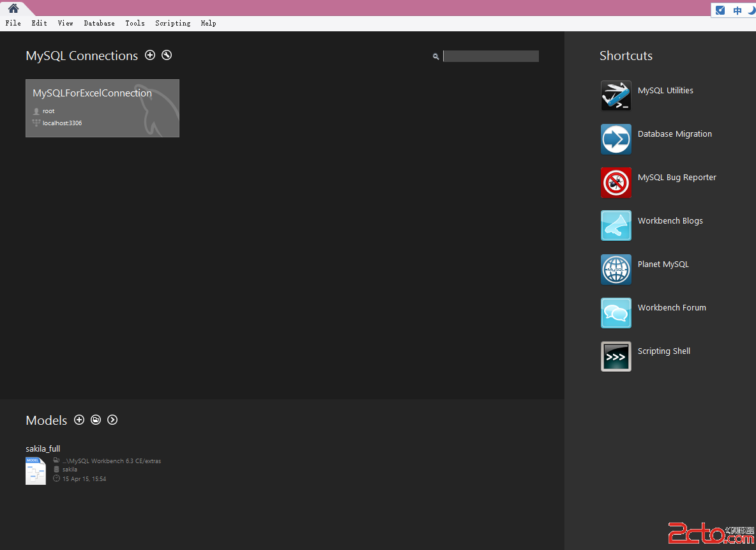756x550 pixels.
Task: Open the Edit menu
Action: tap(39, 23)
